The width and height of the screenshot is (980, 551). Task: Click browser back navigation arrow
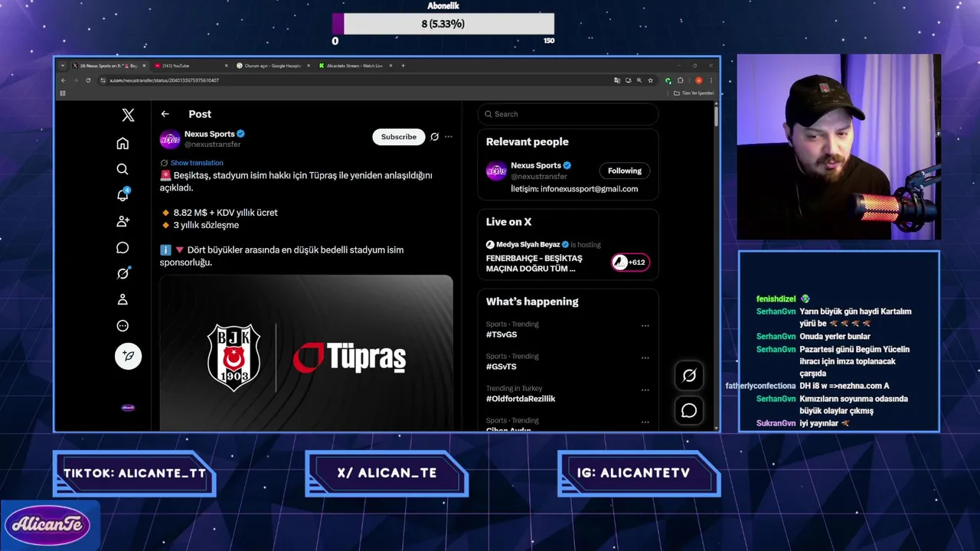[63, 80]
